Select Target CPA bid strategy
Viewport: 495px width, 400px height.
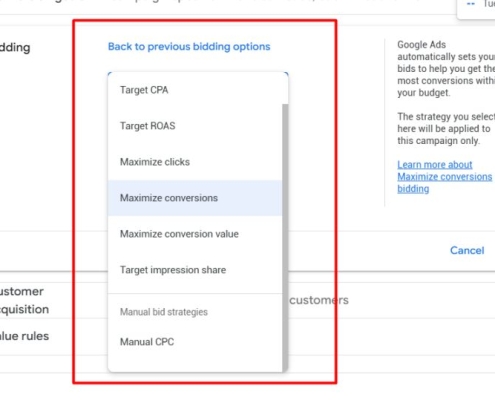(195, 90)
